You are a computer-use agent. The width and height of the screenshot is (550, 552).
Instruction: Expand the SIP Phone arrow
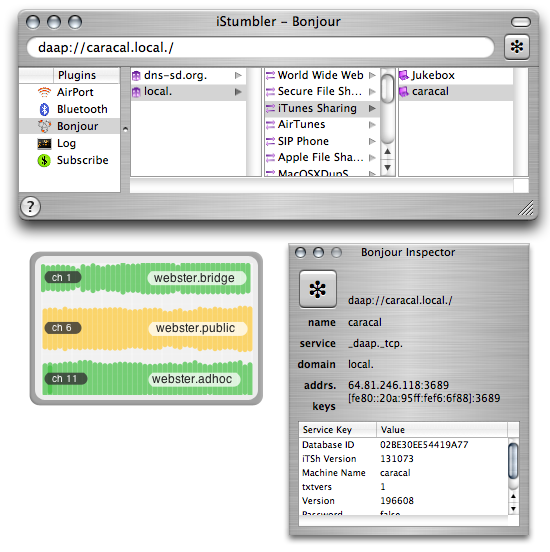coord(372,142)
